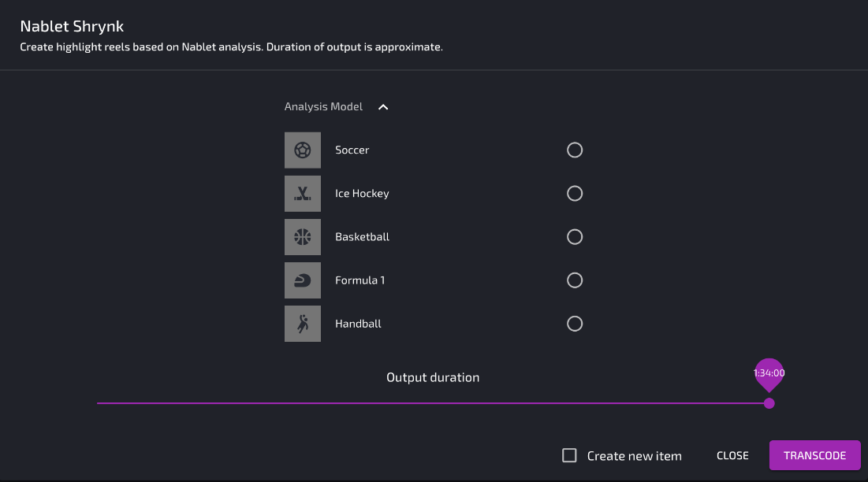This screenshot has width=868, height=482.
Task: Click the Basketball label text
Action: pyautogui.click(x=362, y=236)
